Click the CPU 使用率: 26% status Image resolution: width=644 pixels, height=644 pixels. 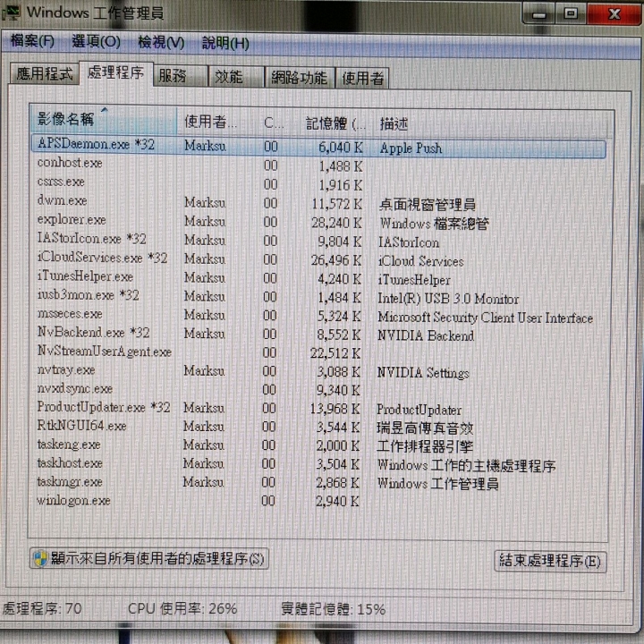182,609
